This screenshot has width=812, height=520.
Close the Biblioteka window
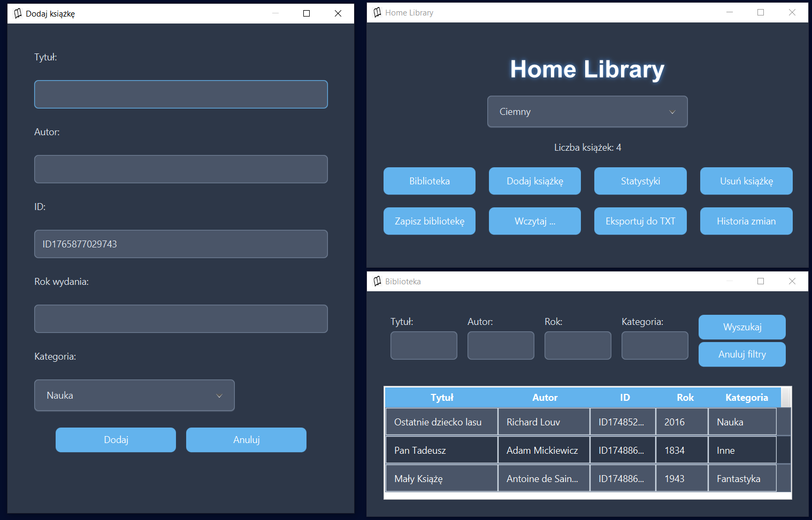coord(792,281)
